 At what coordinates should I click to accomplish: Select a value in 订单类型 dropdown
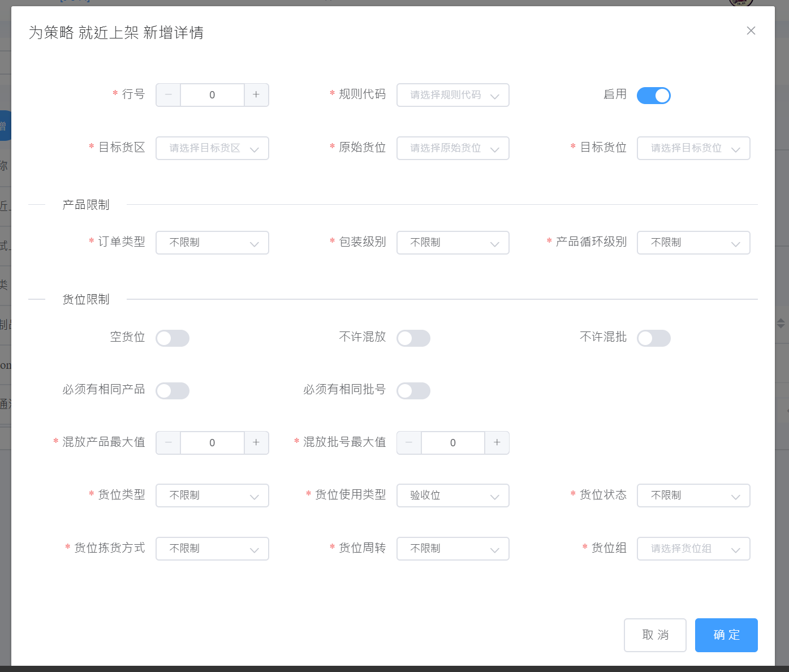212,243
